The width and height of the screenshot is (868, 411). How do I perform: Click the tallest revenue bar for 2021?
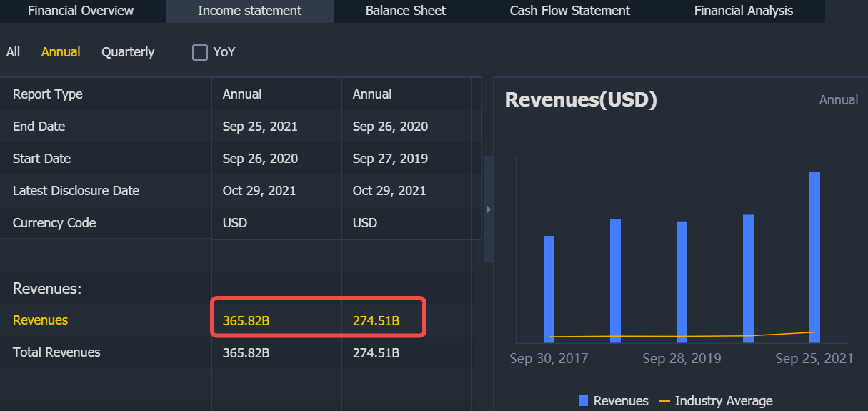coord(814,257)
